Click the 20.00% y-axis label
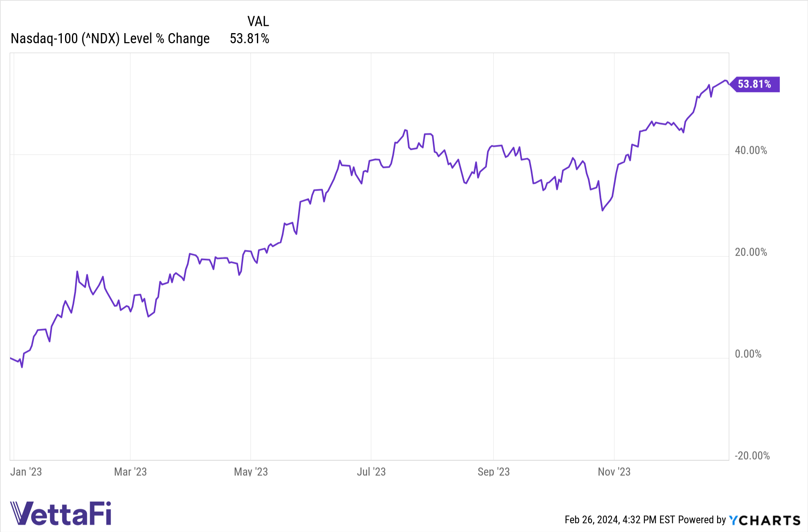Image resolution: width=808 pixels, height=532 pixels. pyautogui.click(x=751, y=252)
